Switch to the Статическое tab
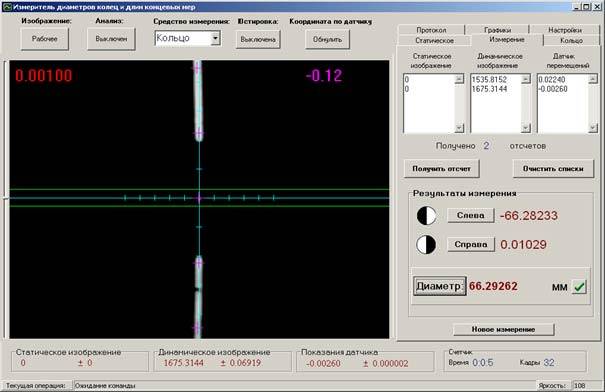Viewport: 605px width, 392px height. coord(434,40)
